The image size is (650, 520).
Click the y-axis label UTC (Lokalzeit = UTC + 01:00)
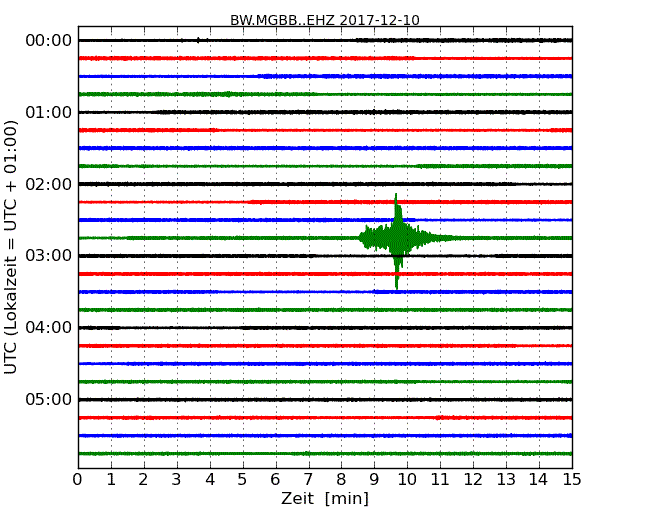point(11,247)
